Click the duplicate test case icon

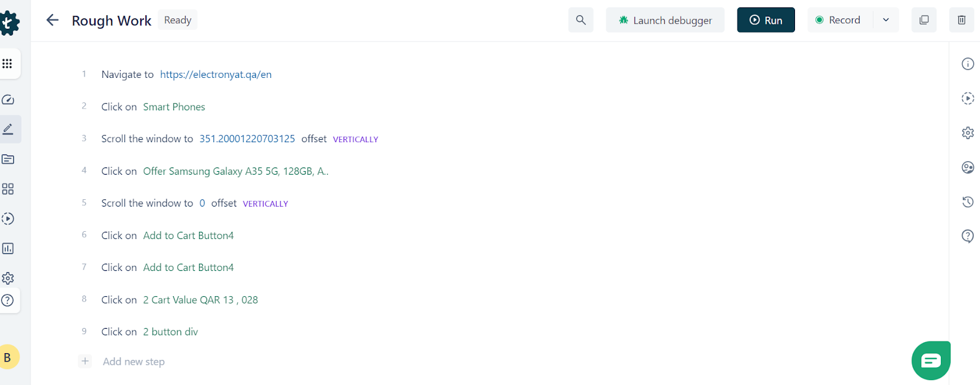point(924,20)
